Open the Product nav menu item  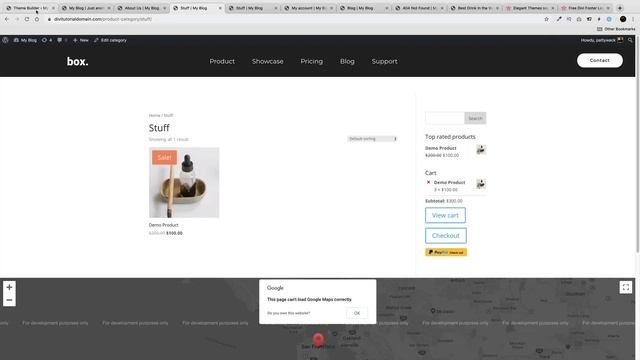click(x=222, y=61)
